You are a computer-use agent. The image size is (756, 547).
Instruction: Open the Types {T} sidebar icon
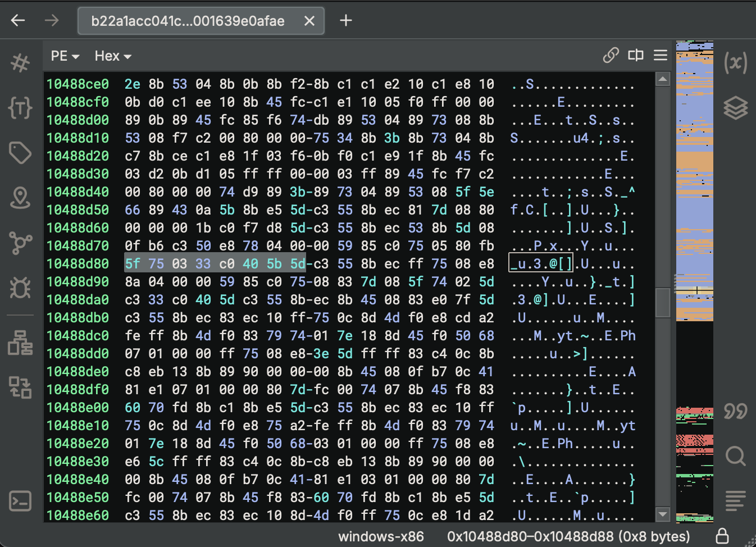(20, 107)
